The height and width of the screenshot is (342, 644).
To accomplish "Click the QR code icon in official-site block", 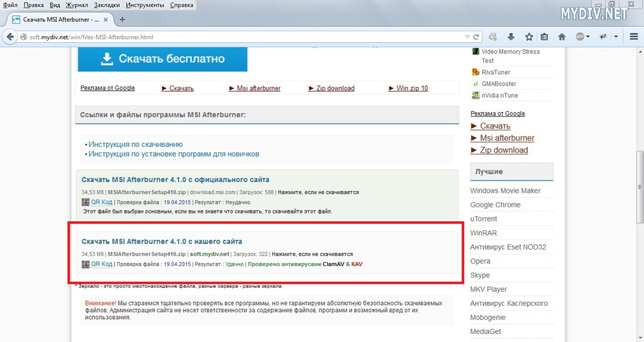I will (85, 202).
